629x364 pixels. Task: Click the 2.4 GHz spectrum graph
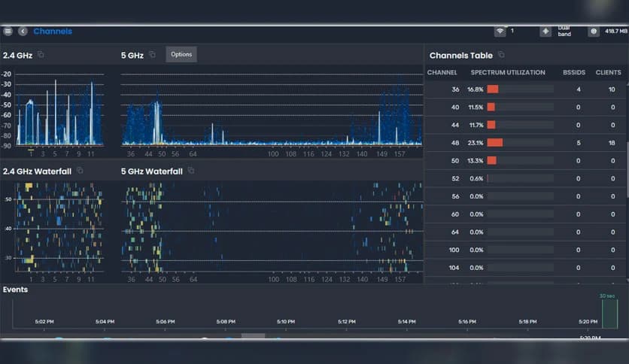pos(59,110)
